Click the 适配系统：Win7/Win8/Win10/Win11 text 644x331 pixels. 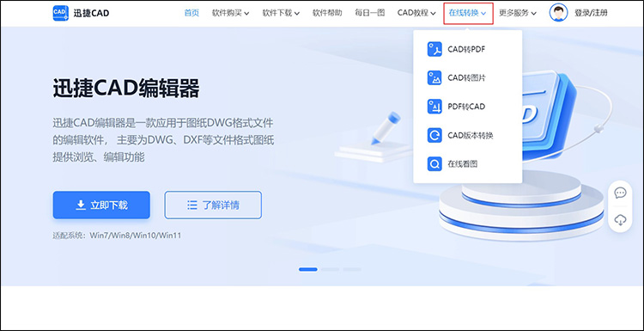point(117,236)
